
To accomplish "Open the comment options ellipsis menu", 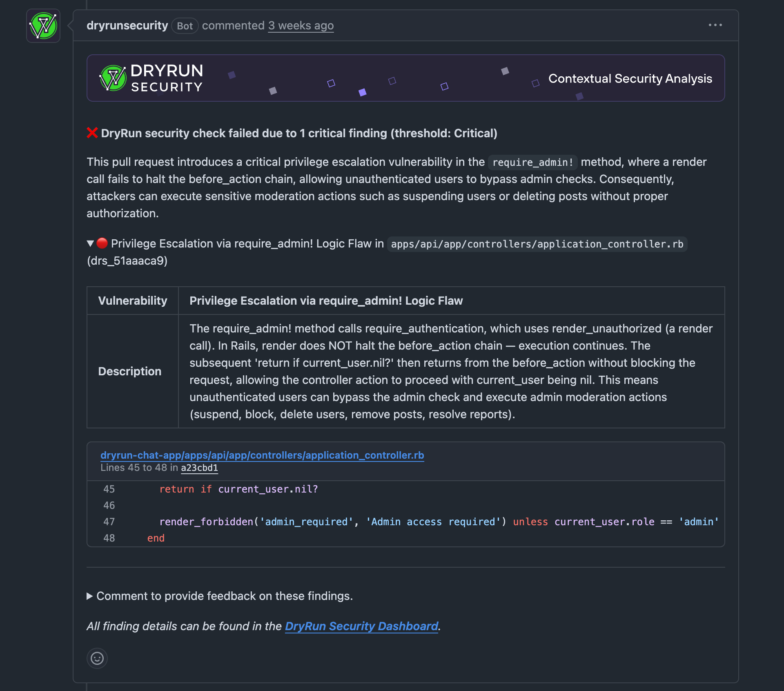I will [x=715, y=25].
